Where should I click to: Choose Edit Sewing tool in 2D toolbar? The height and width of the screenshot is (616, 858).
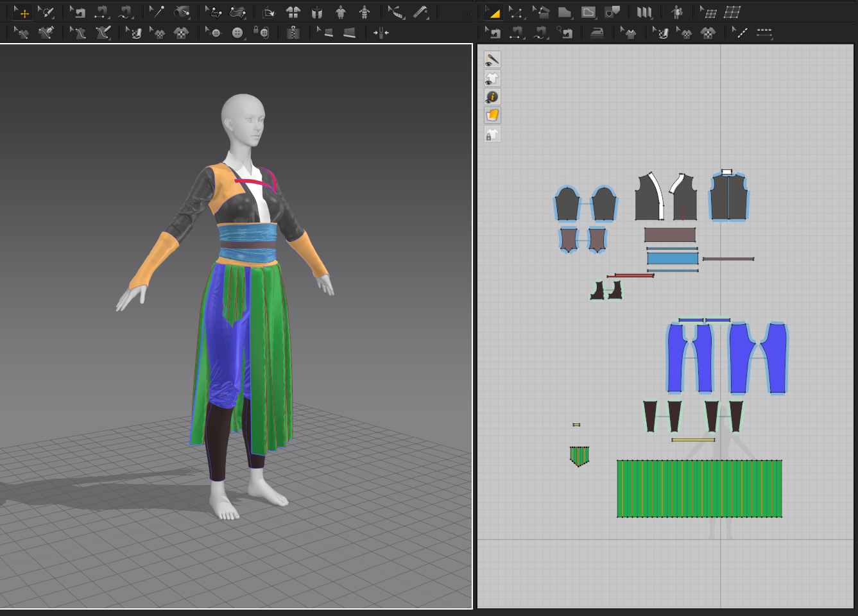coord(493,33)
